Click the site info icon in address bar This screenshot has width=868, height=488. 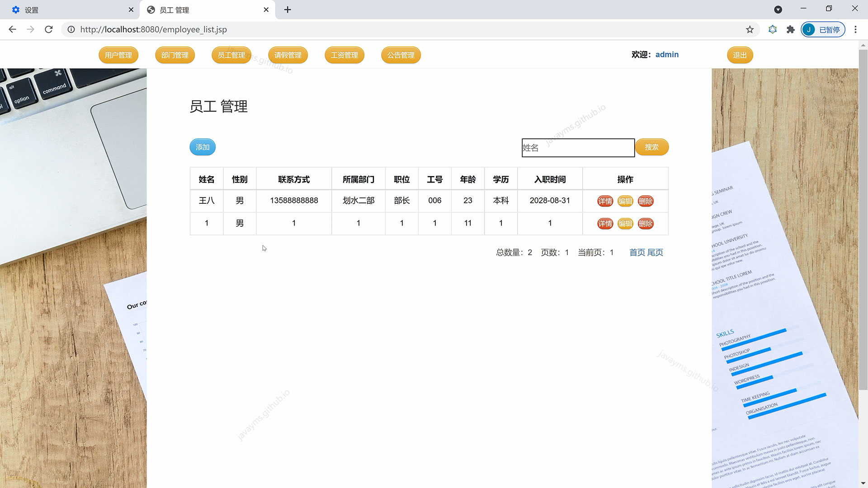click(x=71, y=29)
